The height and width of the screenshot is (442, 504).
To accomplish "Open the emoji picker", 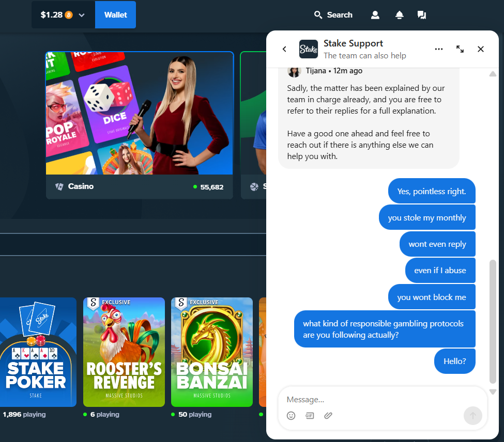I will coord(291,416).
